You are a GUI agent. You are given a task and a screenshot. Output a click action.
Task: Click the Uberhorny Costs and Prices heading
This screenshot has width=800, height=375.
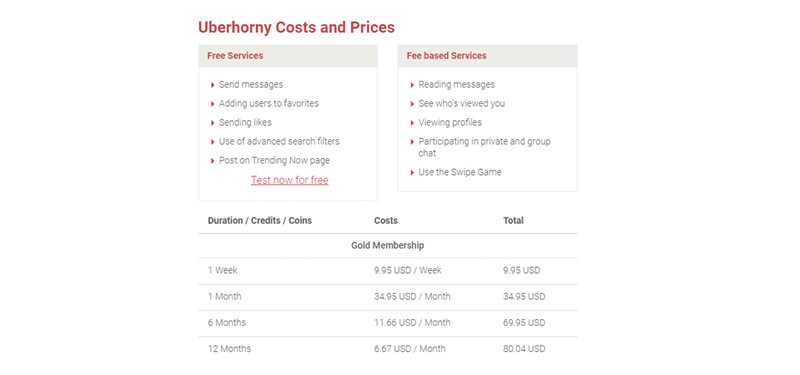[x=296, y=27]
